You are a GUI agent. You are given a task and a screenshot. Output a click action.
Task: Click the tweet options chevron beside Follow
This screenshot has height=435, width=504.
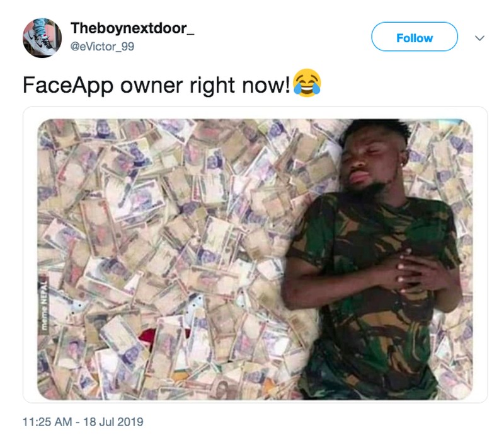(x=479, y=38)
